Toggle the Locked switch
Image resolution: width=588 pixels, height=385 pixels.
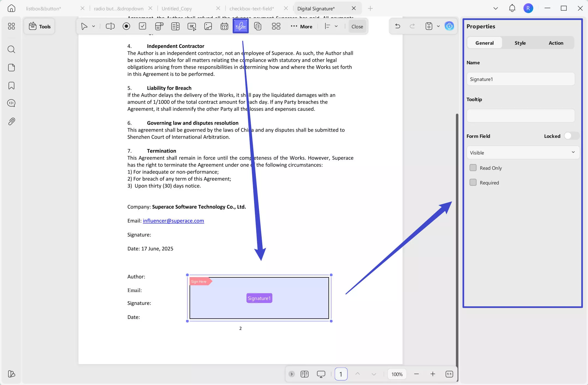point(571,136)
